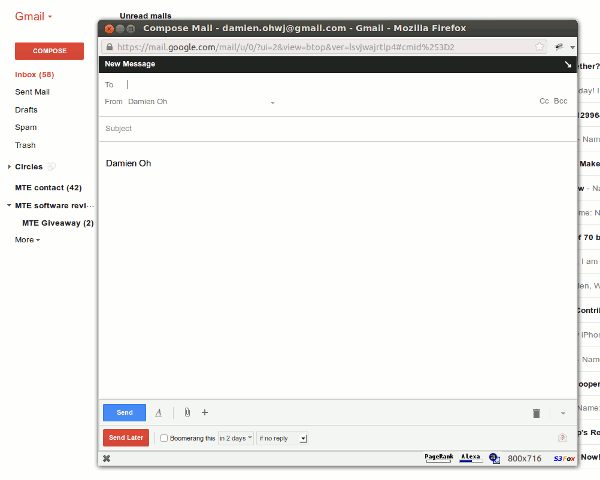
Task: Click the S3Fox status bar icon
Action: coord(564,458)
